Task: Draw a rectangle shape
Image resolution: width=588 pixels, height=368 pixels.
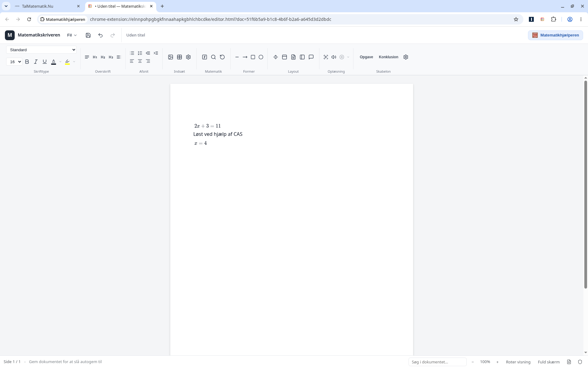Action: pyautogui.click(x=253, y=57)
